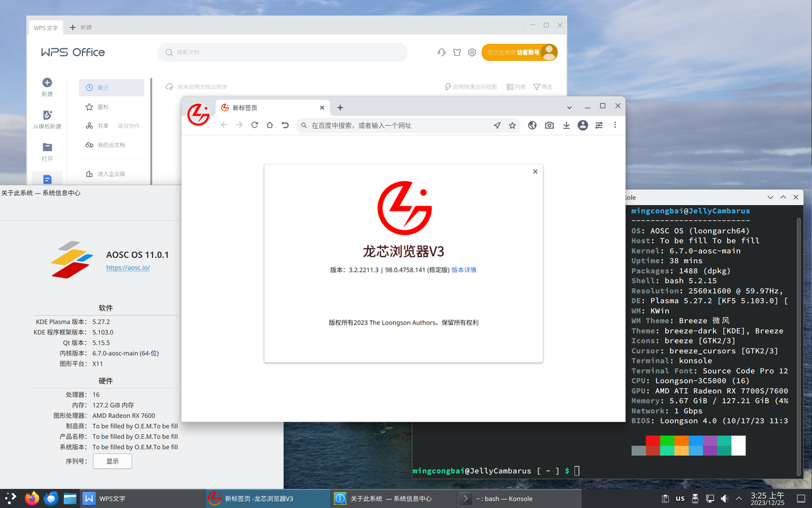Click the headset support icon in WPS

tap(442, 53)
